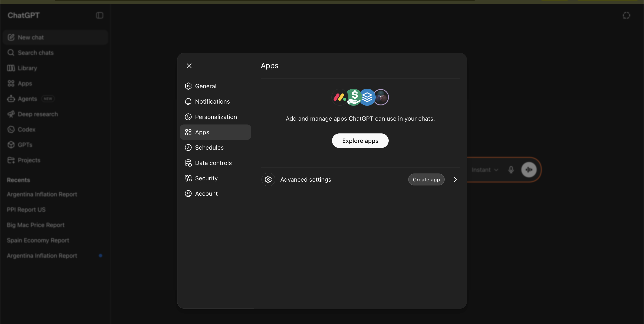
Task: Click the Security keys icon
Action: (x=188, y=178)
